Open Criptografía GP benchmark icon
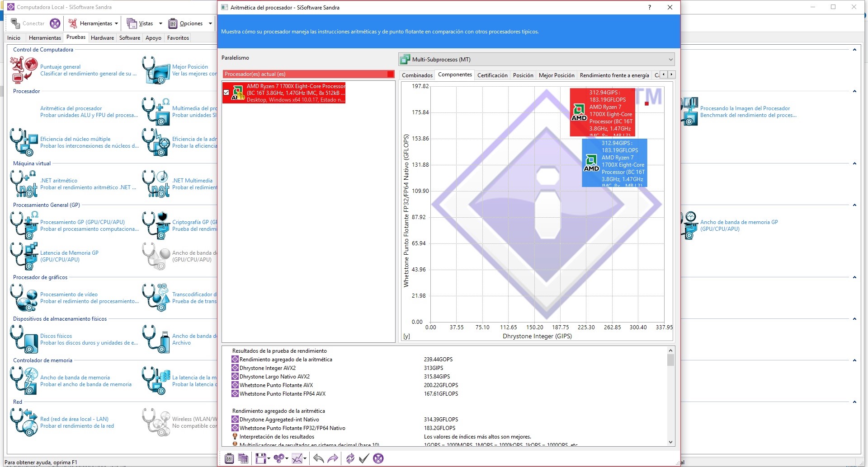The image size is (868, 467). pos(156,225)
